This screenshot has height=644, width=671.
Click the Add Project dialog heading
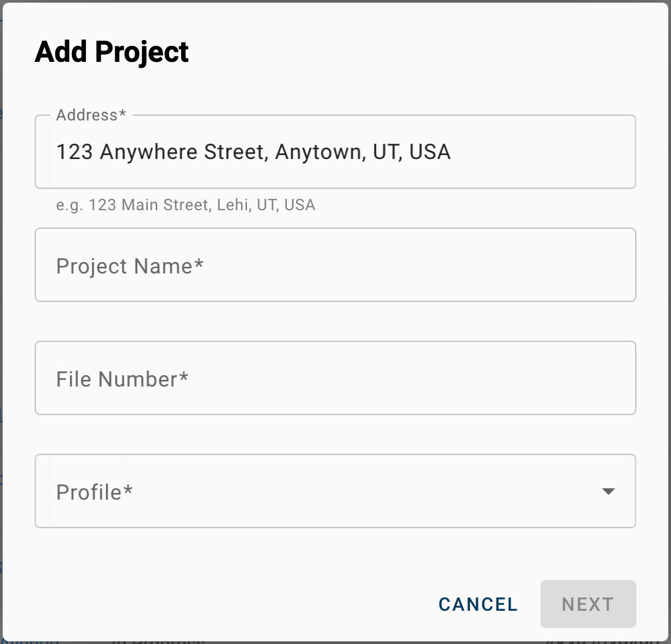click(112, 52)
